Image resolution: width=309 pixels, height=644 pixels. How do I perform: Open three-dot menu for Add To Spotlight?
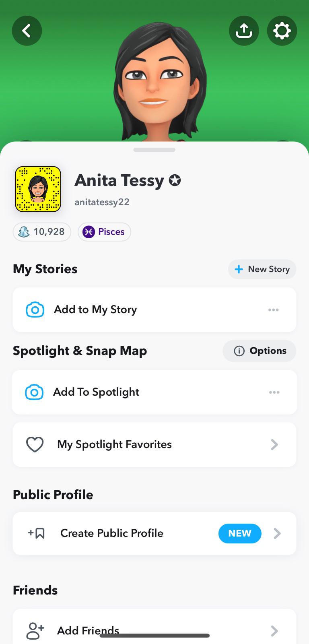point(274,392)
